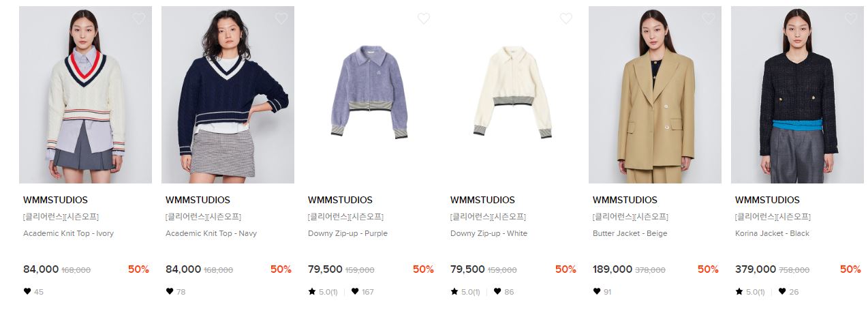Favorite the Downy Zip-up Purple via heart outline
The width and height of the screenshot is (868, 311).
coord(424,18)
